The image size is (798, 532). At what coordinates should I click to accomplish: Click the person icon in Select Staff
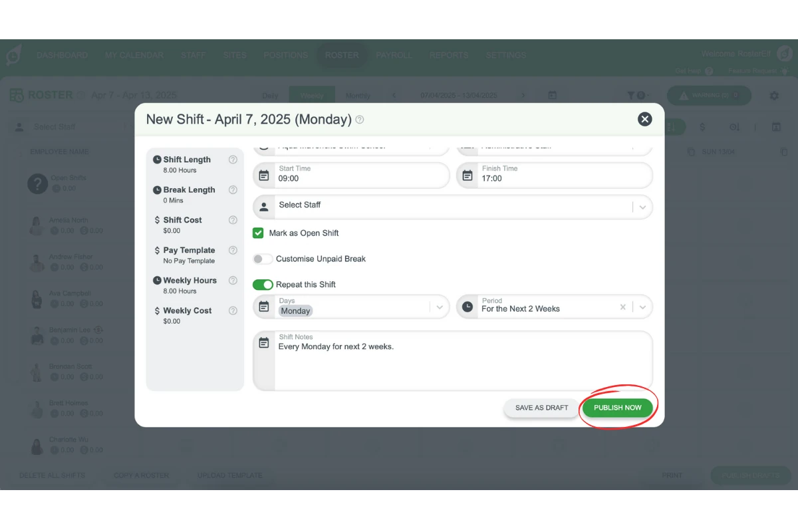click(264, 207)
